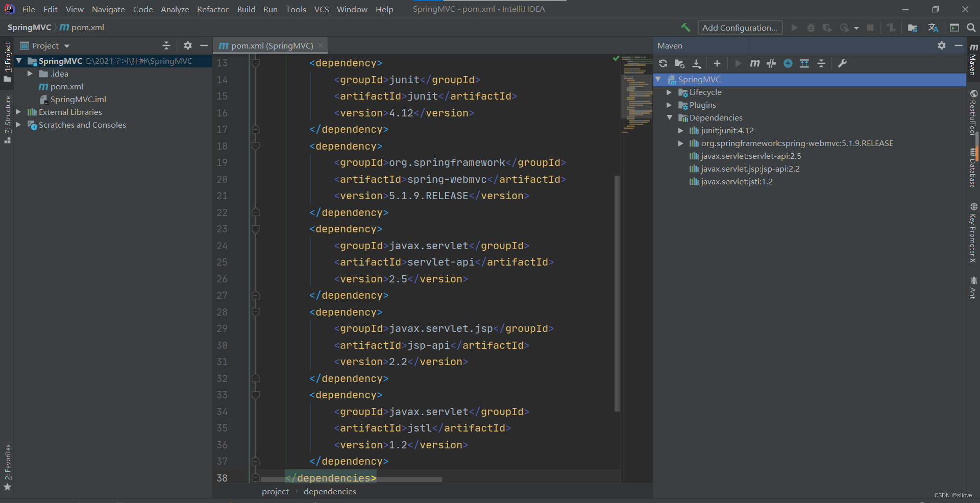Select javax.servlet.jsp:jsp-api:2.2 dependency
980x503 pixels.
point(750,169)
